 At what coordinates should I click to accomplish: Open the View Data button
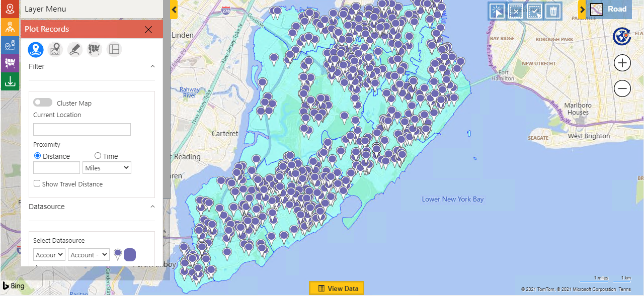[x=336, y=288]
